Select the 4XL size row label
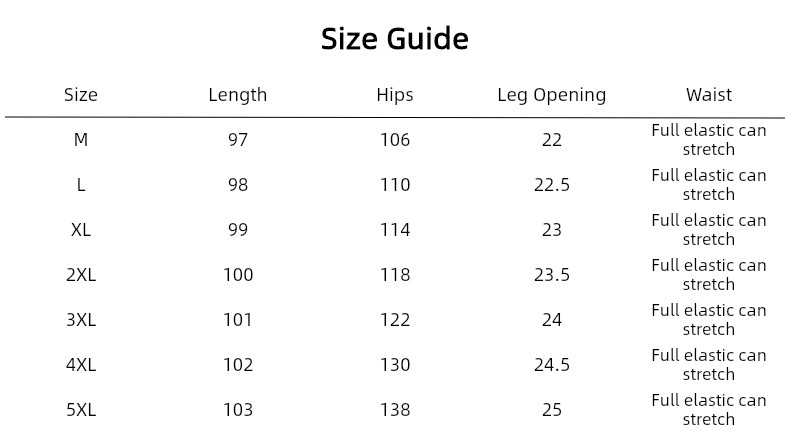Screen dimensions: 790x445 click(81, 365)
